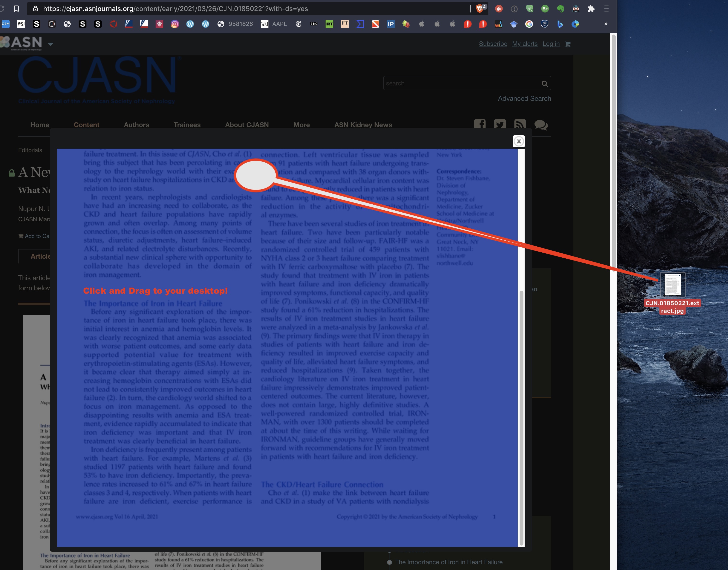
Task: Click the Subscribe link
Action: tap(493, 44)
